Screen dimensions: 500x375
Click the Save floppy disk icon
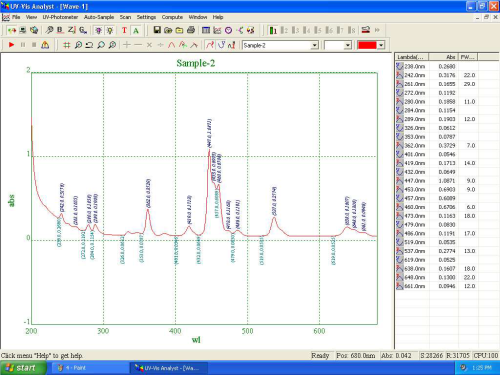[157, 30]
